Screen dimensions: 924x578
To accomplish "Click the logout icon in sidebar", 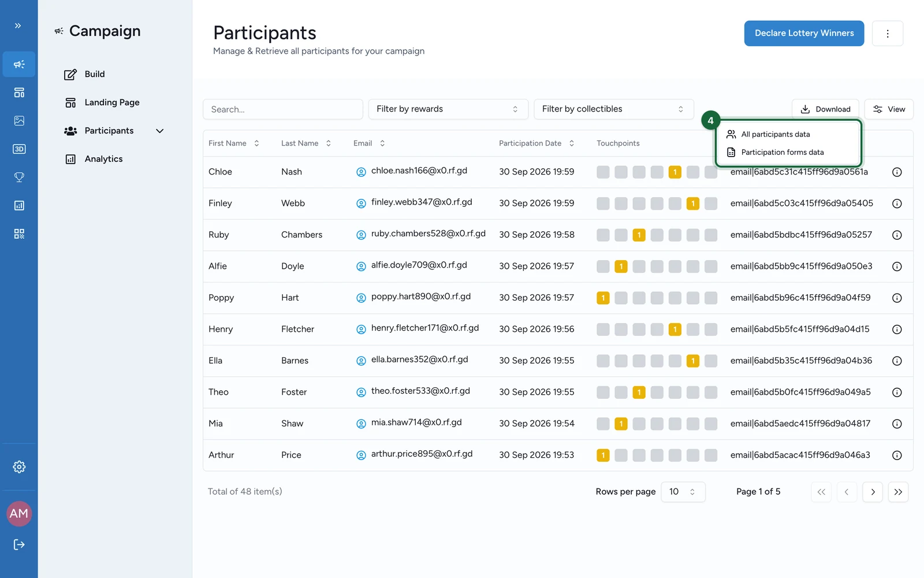I will pos(19,544).
